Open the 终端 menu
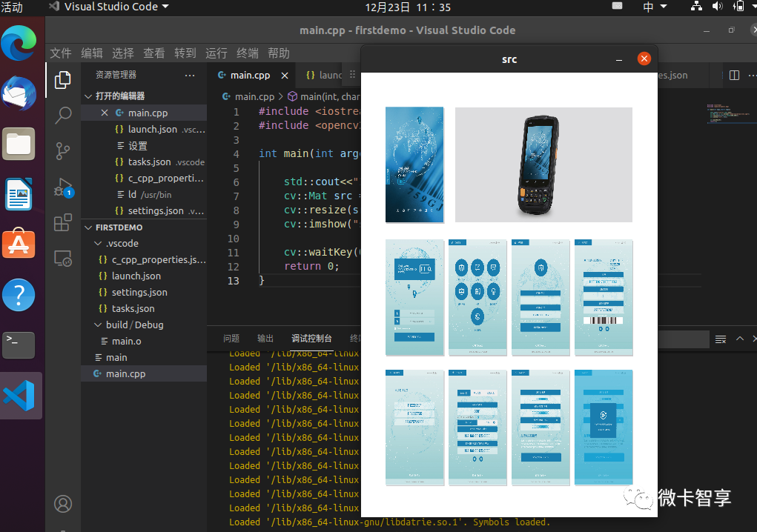 [x=248, y=53]
